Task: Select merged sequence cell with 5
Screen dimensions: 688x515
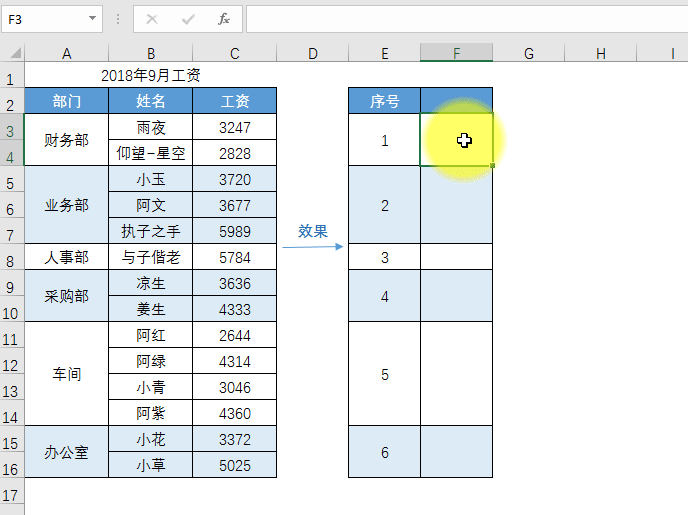Action: [384, 374]
